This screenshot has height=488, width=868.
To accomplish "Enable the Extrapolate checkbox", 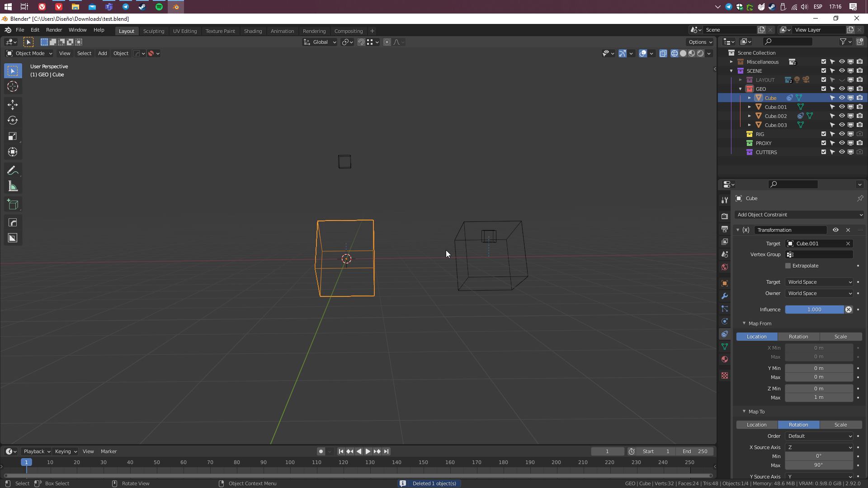I will coord(788,266).
